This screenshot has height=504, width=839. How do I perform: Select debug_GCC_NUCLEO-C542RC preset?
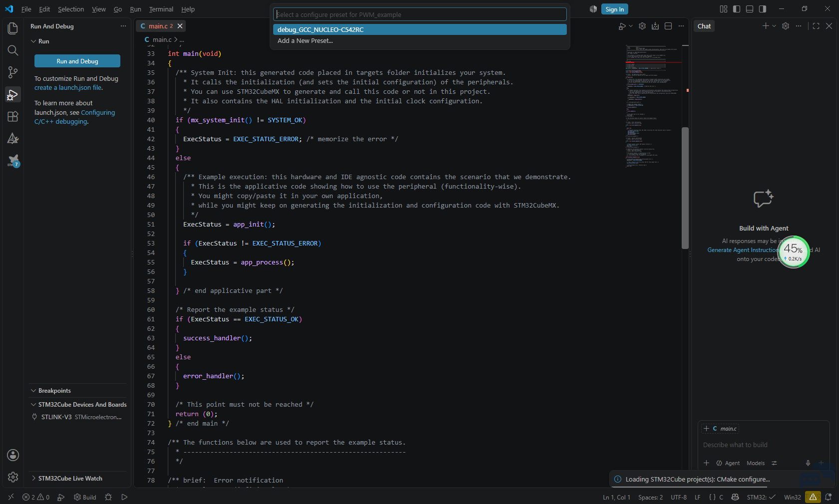click(420, 29)
